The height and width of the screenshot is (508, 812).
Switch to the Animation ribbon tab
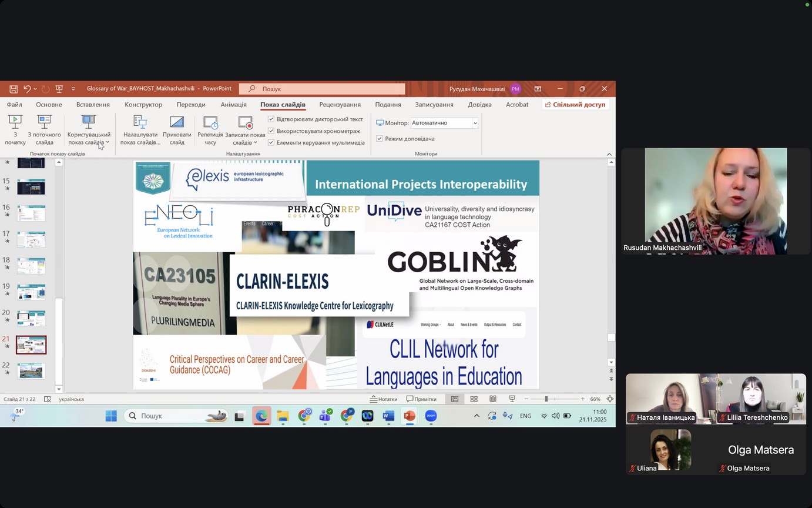click(233, 105)
